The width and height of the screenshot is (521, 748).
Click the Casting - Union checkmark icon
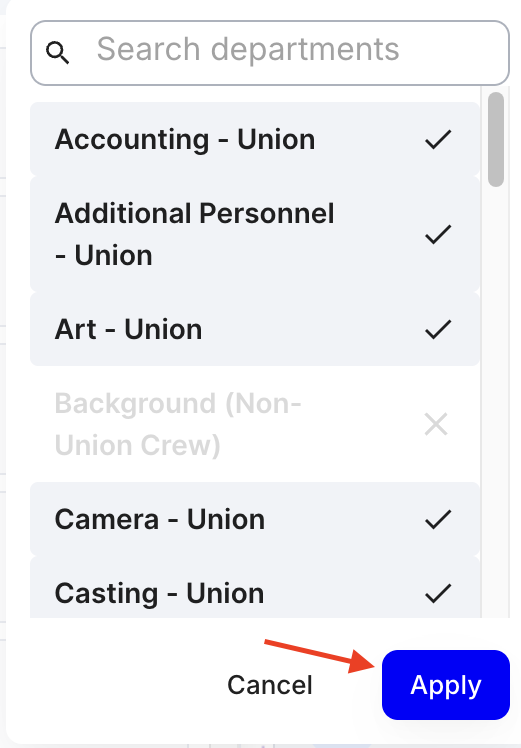[x=438, y=593]
